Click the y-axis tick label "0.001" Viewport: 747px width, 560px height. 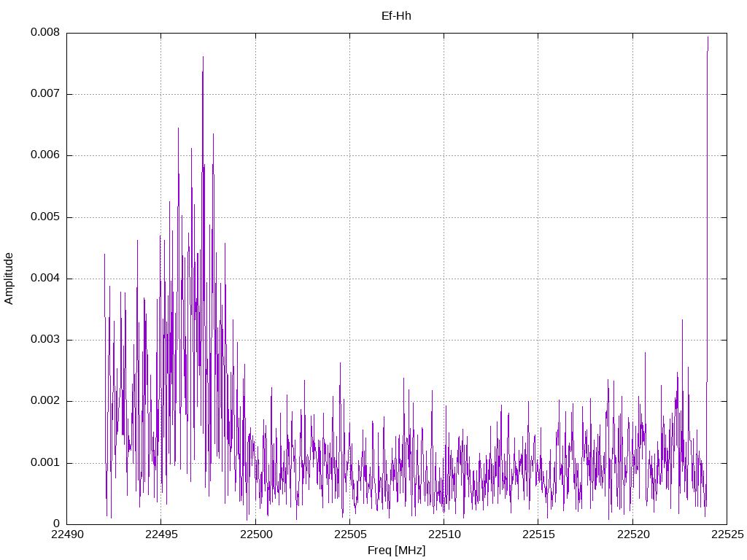(x=45, y=463)
